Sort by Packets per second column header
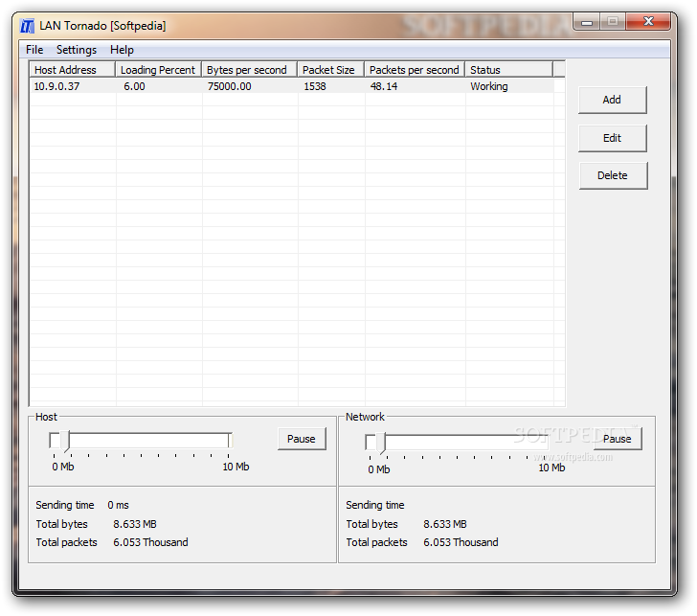The height and width of the screenshot is (616, 697). [415, 70]
